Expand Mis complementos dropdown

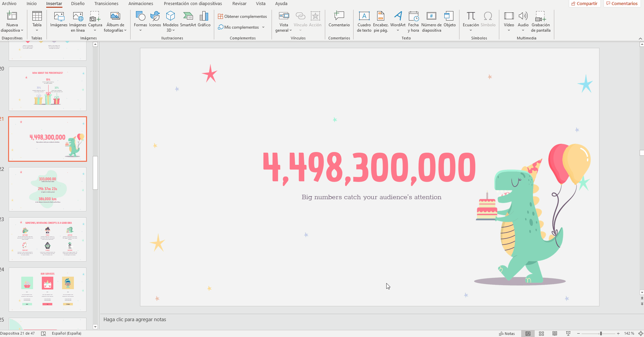point(263,27)
